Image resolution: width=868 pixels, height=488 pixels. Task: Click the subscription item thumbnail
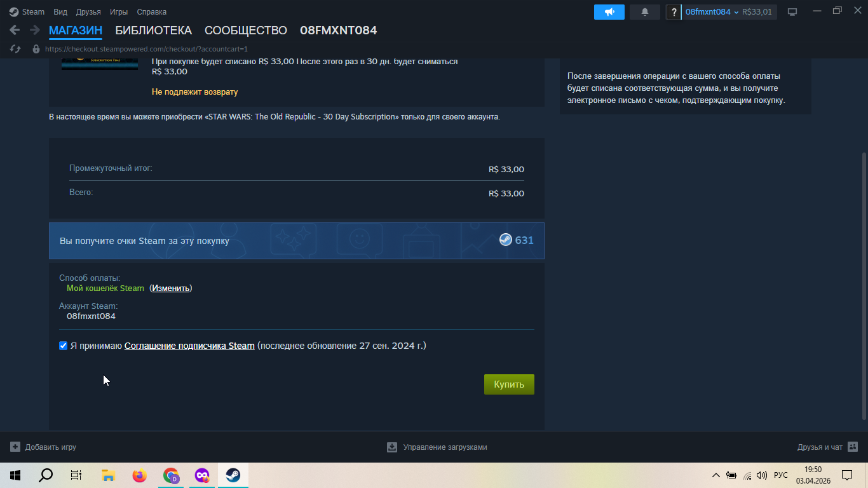click(x=100, y=63)
